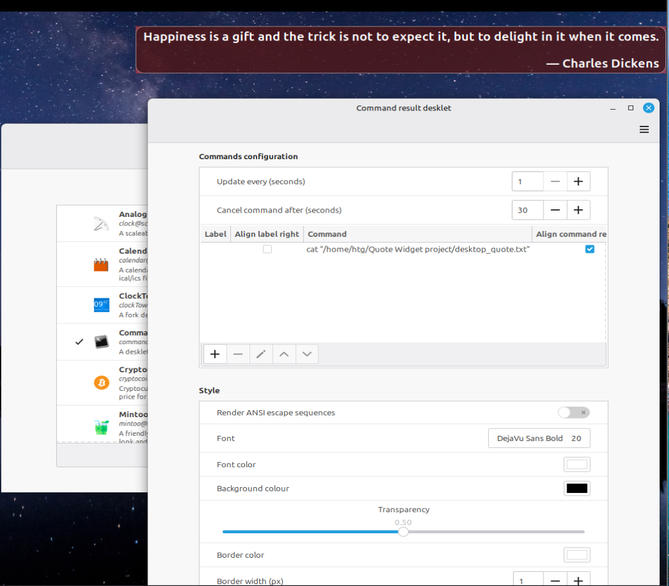
Task: Tick the Align label right checkbox
Action: coord(268,249)
